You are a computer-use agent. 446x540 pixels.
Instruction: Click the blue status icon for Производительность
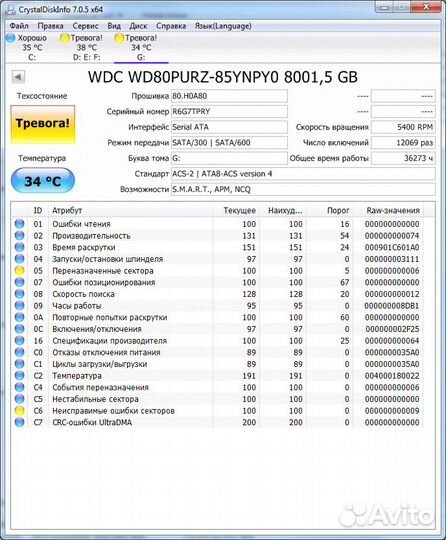[20, 236]
